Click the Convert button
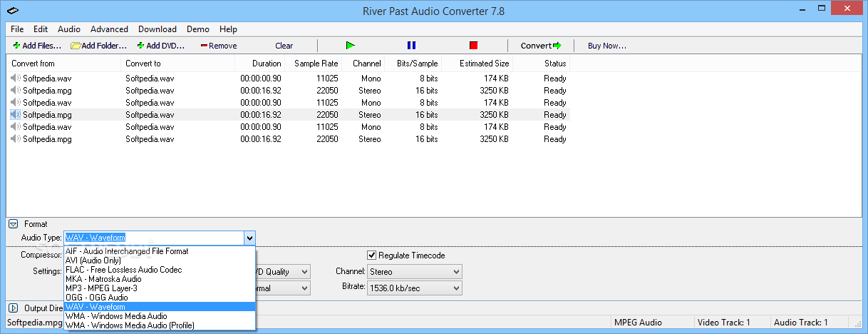This screenshot has height=334, width=868. point(541,46)
